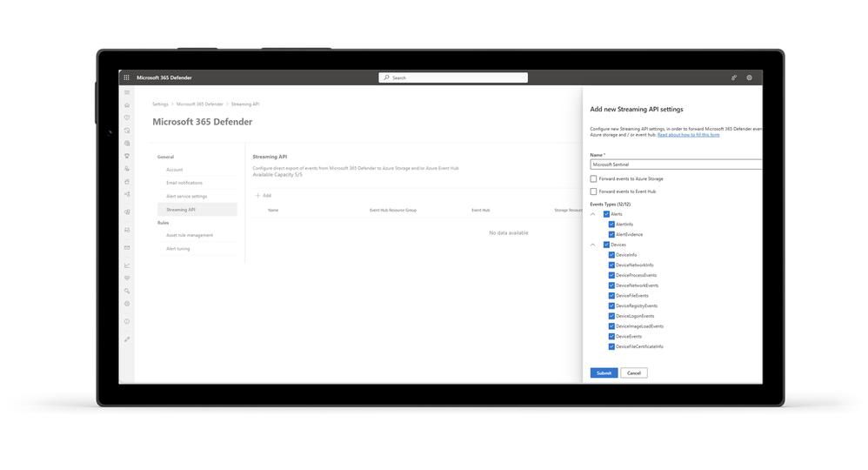The image size is (868, 470).
Task: Uncheck the Devices group checkbox
Action: [x=606, y=245]
